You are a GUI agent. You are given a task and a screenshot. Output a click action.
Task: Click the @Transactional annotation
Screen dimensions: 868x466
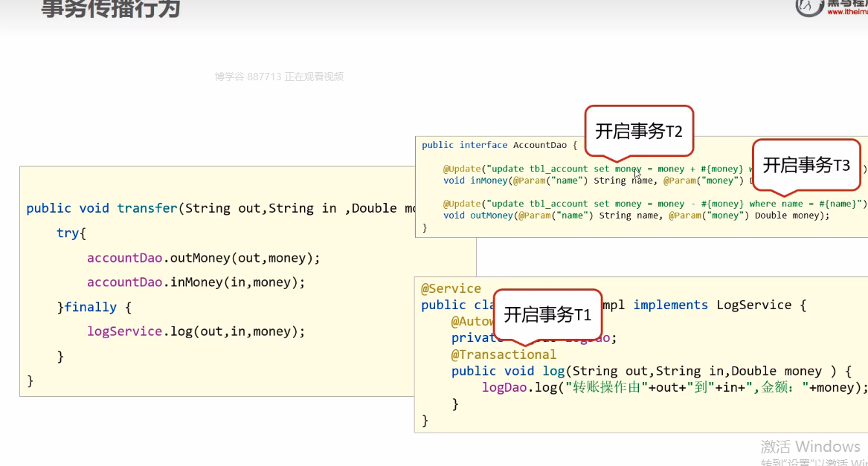point(504,355)
